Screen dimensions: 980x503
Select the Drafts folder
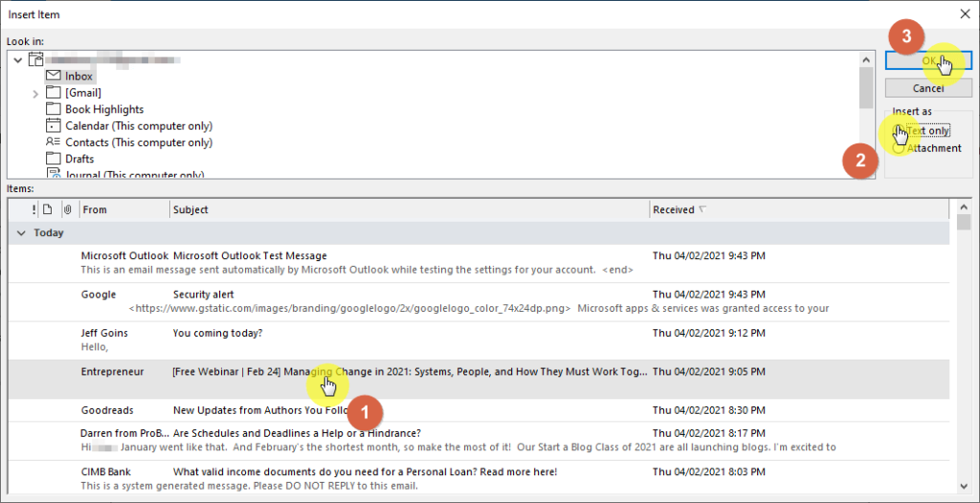79,159
